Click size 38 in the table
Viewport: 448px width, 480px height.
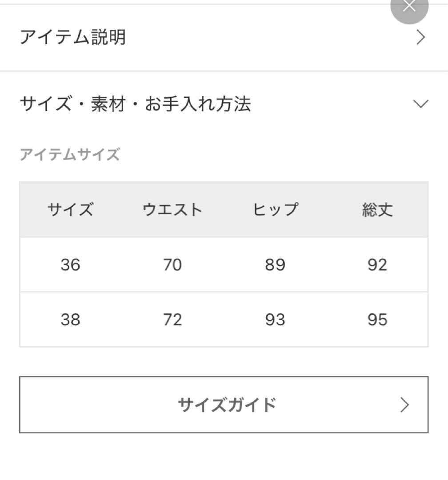coord(70,320)
